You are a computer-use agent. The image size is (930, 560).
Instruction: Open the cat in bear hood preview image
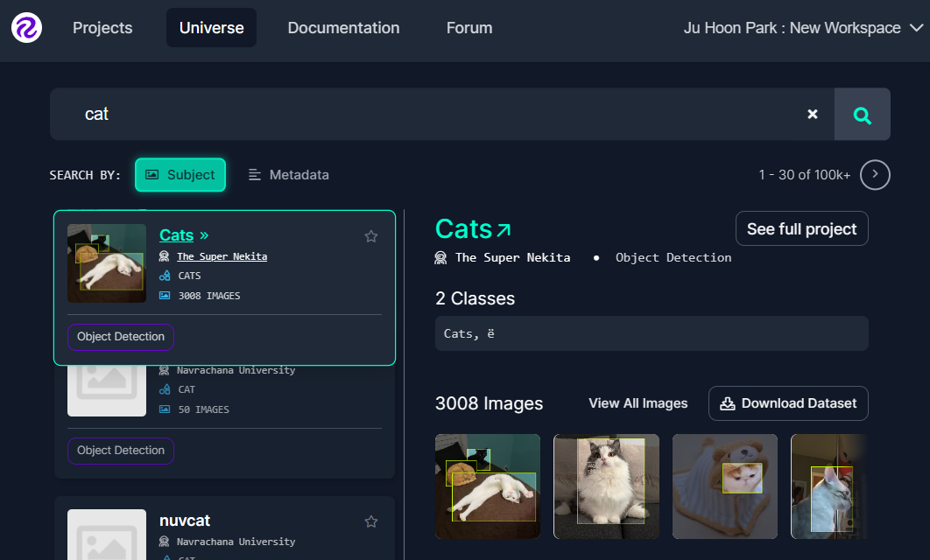pos(725,486)
